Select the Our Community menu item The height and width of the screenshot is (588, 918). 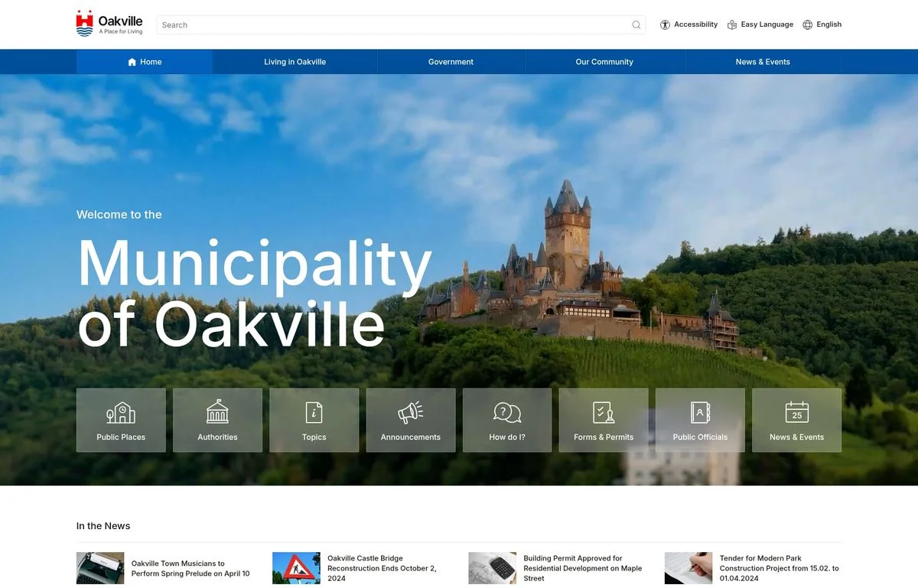click(x=604, y=62)
